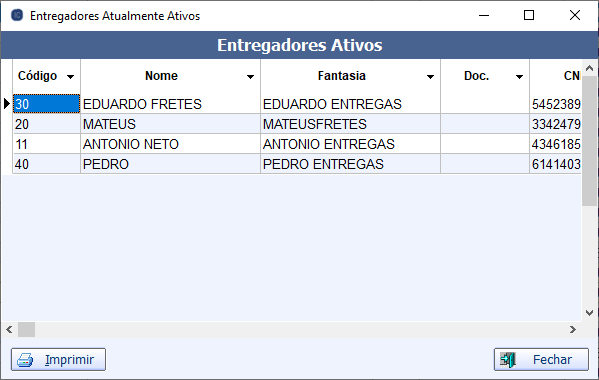Select the PEDRO ENTREGAS cell
The width and height of the screenshot is (599, 380).
click(350, 164)
